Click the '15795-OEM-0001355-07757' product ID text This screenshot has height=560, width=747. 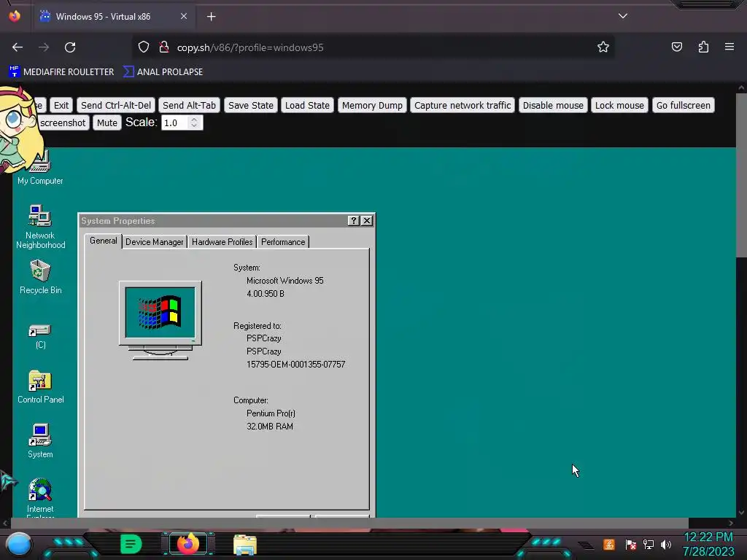point(296,365)
